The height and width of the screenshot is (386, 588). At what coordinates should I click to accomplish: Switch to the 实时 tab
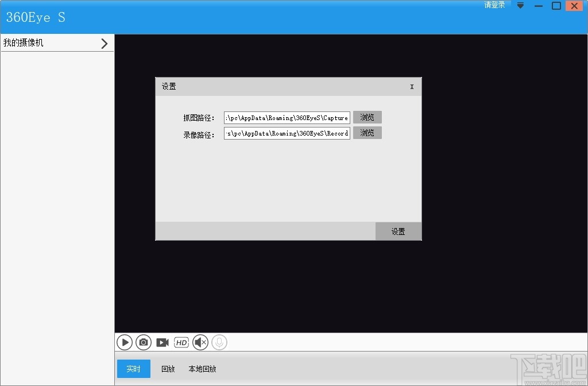point(133,369)
